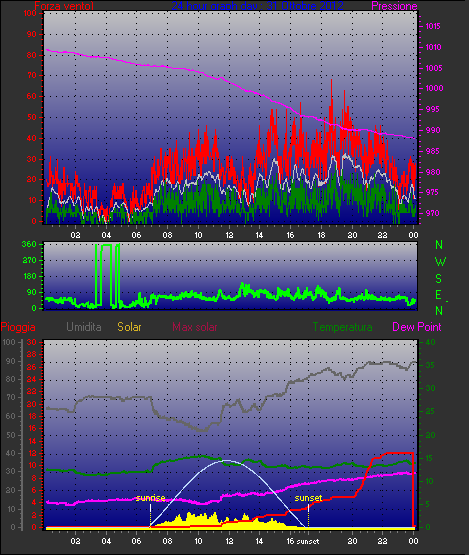Click "22" hour on the bottom chart time axis
Viewport: 469px width, 555px height.
[x=383, y=542]
